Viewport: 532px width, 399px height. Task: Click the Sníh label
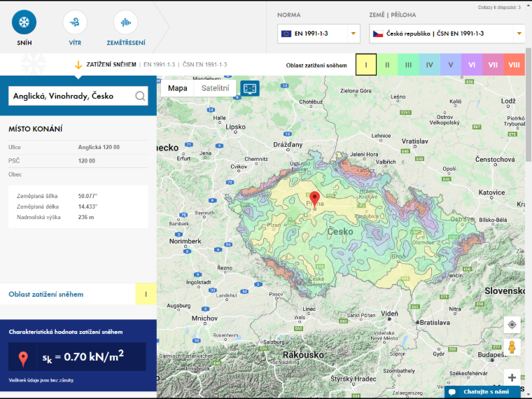coord(24,43)
